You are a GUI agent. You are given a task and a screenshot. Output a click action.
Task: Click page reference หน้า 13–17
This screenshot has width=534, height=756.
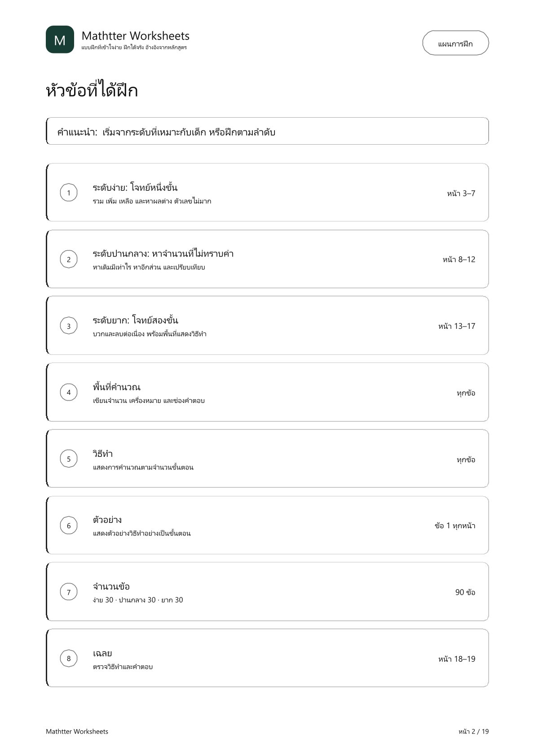pos(457,326)
